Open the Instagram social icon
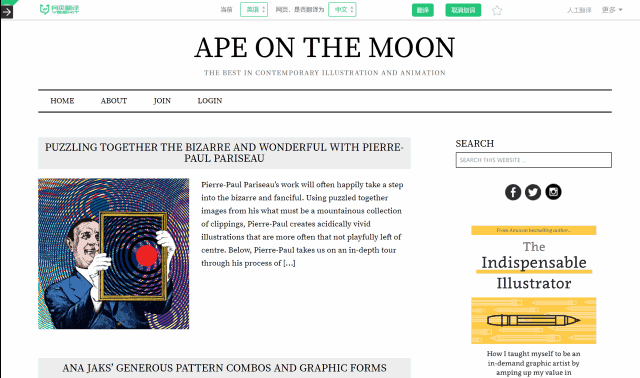 point(553,192)
